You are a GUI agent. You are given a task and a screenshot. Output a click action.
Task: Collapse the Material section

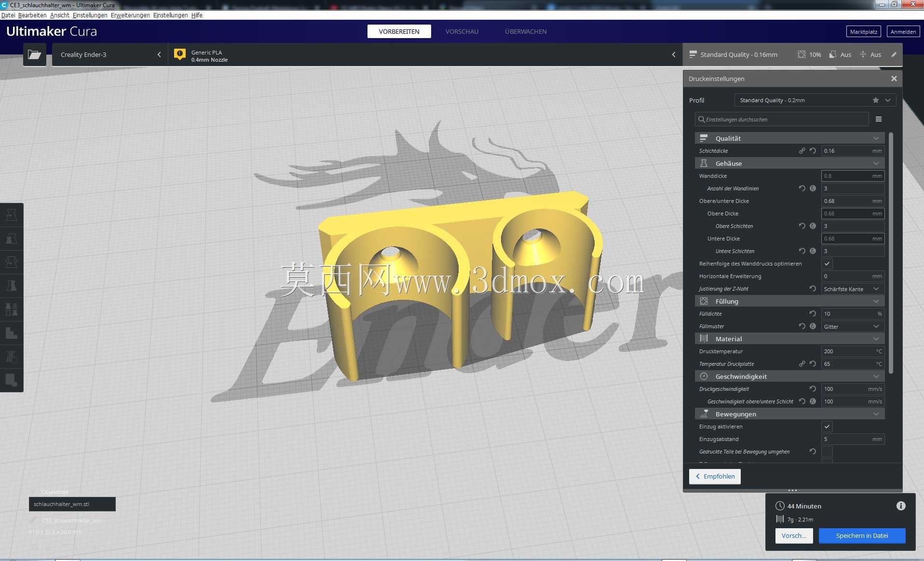click(789, 339)
